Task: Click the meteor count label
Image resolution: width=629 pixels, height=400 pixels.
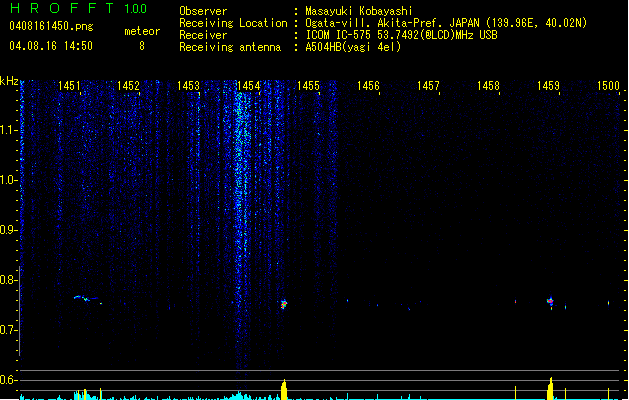Action: (x=142, y=31)
